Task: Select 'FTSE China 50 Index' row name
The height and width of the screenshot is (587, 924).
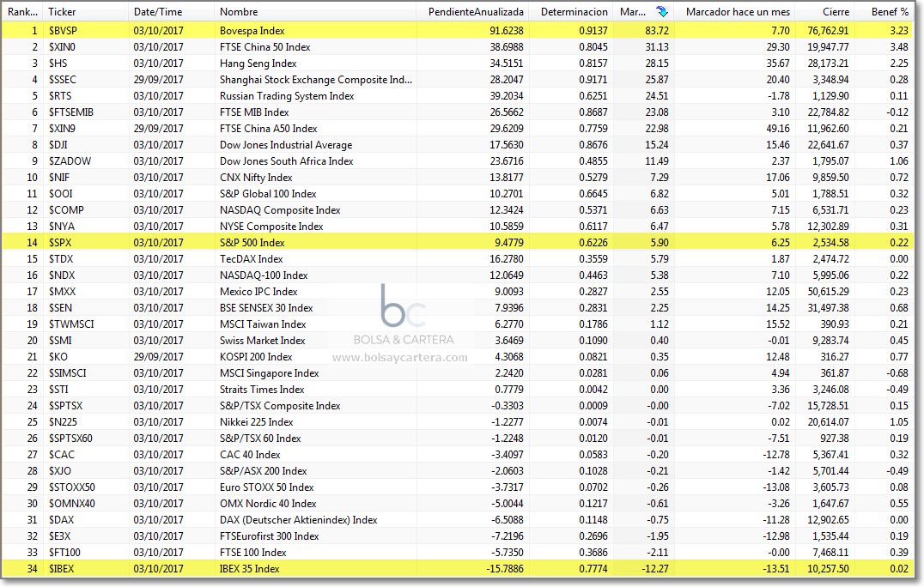Action: click(x=265, y=47)
